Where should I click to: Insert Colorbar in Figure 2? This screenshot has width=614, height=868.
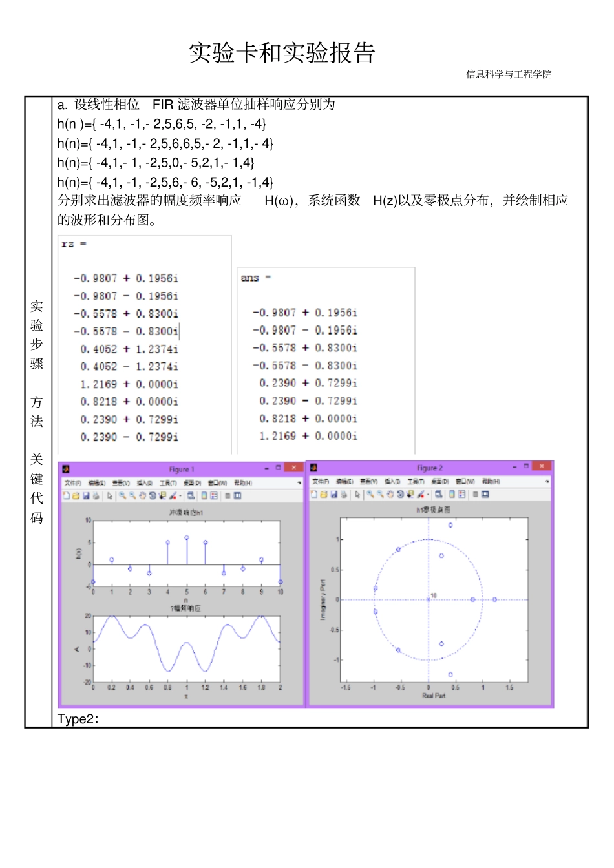click(x=452, y=494)
